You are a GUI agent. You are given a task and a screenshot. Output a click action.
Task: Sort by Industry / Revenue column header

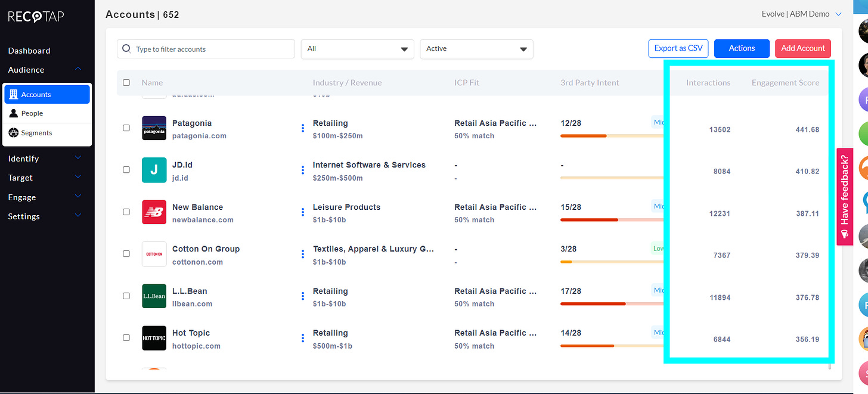click(347, 83)
